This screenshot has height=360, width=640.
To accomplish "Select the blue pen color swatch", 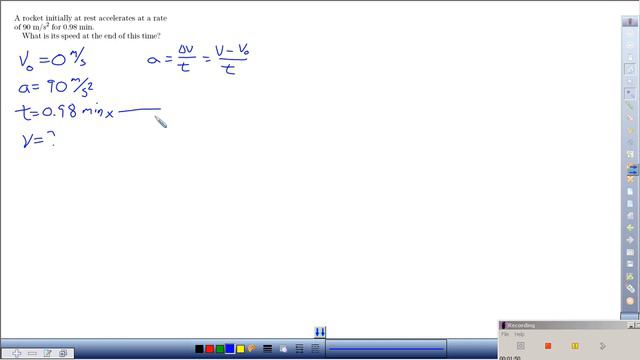I will pos(230,349).
